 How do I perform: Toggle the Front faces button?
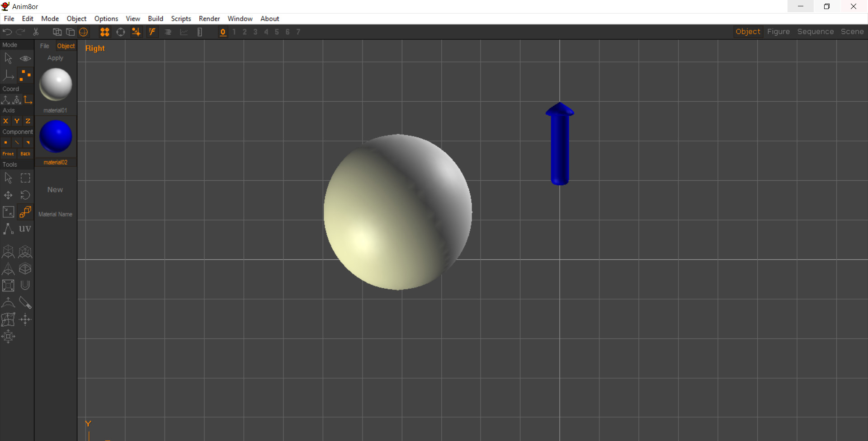[8, 154]
